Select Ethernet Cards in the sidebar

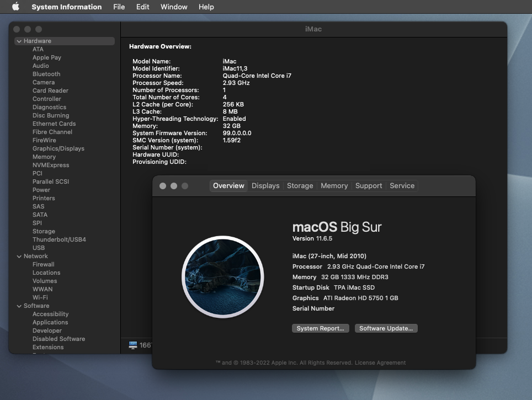(54, 124)
